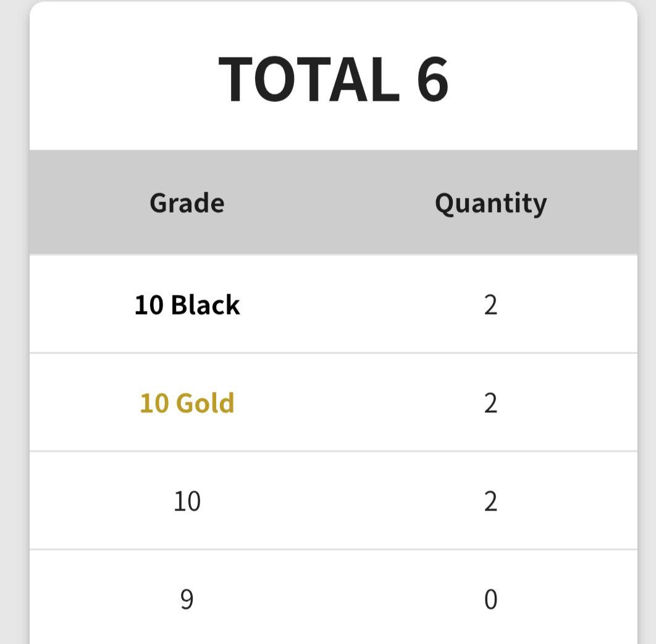Click the number 10 beside the word Gold
The width and height of the screenshot is (656, 644).
pos(154,403)
